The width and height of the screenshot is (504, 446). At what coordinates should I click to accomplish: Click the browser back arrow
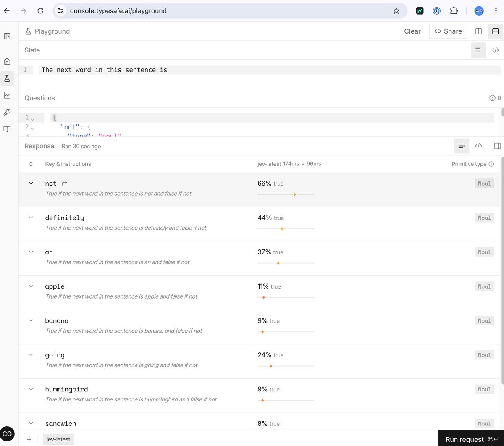7,11
